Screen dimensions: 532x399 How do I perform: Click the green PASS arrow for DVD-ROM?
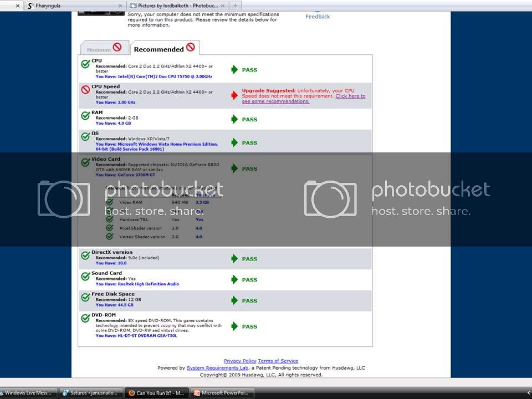pyautogui.click(x=234, y=326)
